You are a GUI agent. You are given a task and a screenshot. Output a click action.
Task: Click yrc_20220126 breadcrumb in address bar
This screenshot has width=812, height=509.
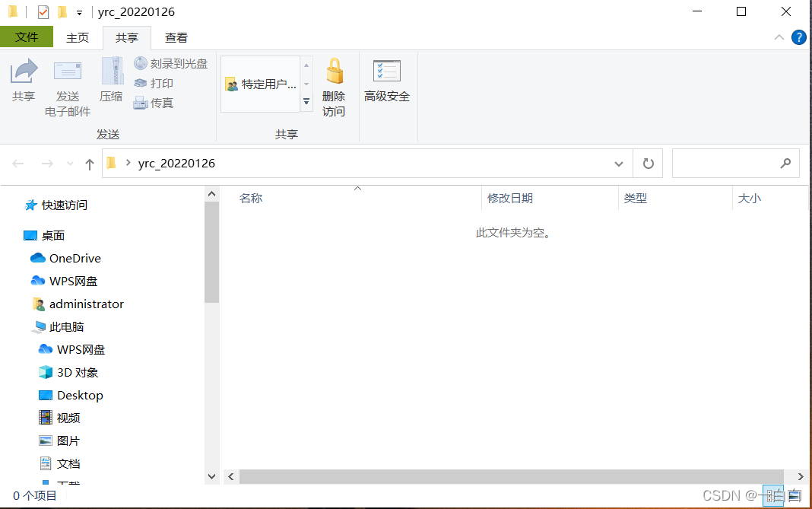(x=176, y=164)
